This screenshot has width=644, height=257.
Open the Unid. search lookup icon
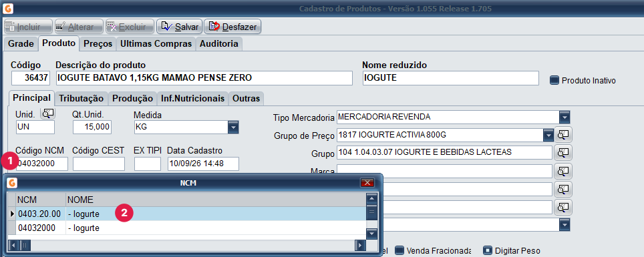47,114
